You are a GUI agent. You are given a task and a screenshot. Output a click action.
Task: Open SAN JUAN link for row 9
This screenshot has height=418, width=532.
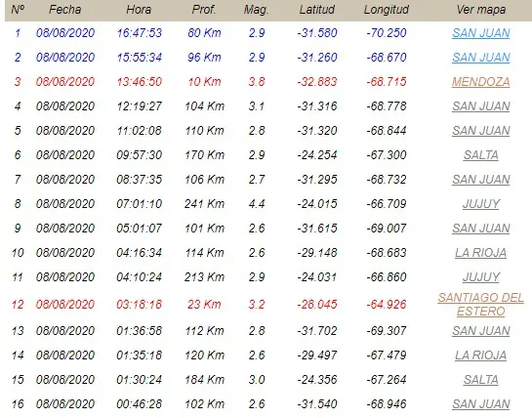(x=481, y=229)
